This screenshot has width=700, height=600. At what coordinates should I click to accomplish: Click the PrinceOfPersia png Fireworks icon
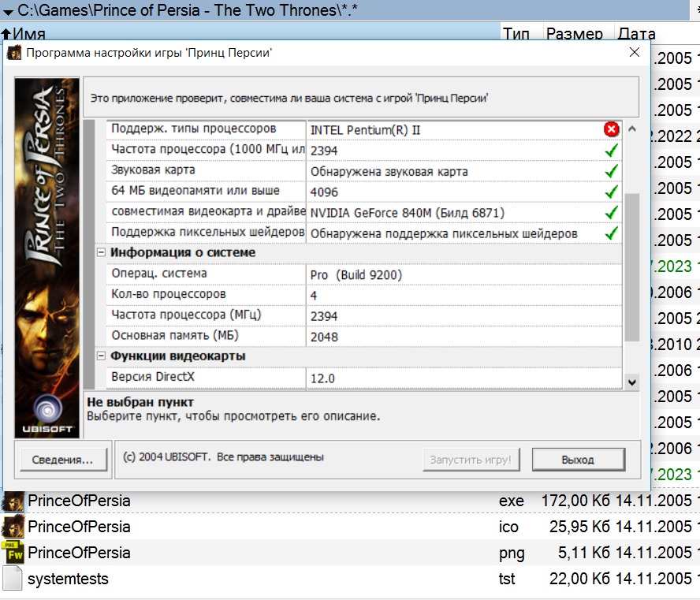[13, 553]
